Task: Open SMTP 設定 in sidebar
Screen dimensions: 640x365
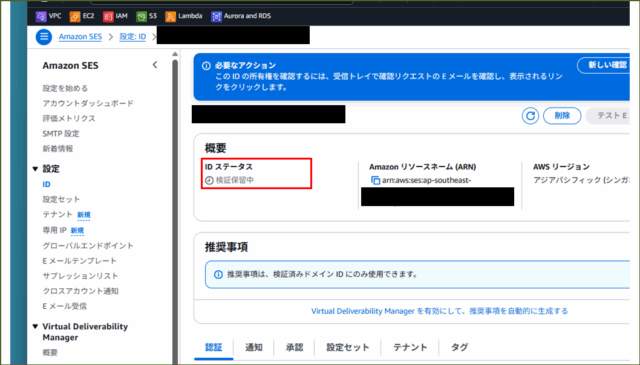Action: click(x=61, y=134)
